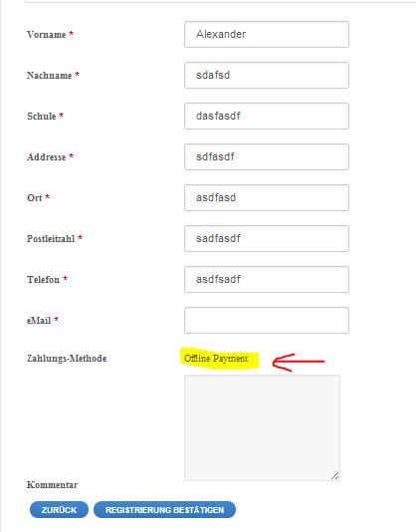Click the Vorname field label
This screenshot has width=416, height=532.
pyautogui.click(x=47, y=35)
